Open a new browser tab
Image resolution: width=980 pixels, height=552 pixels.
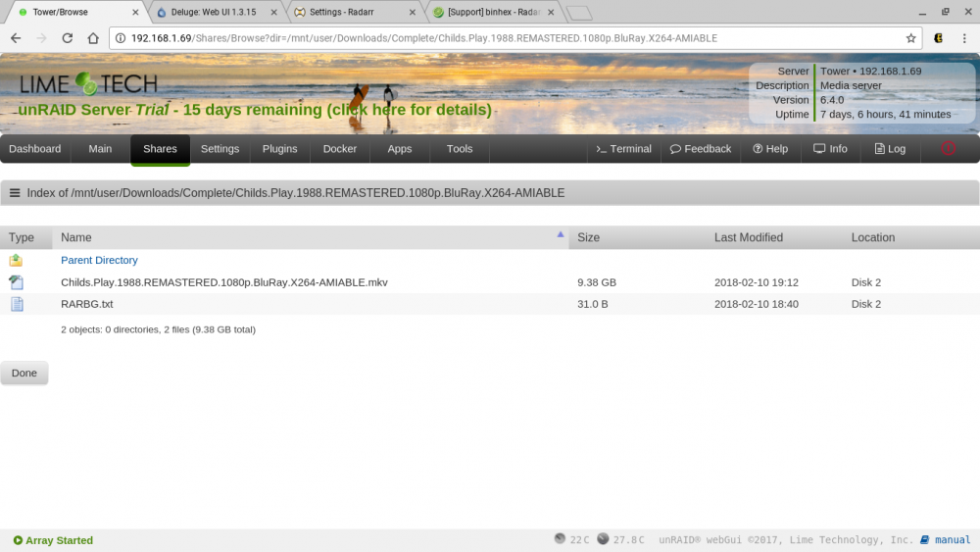(579, 13)
